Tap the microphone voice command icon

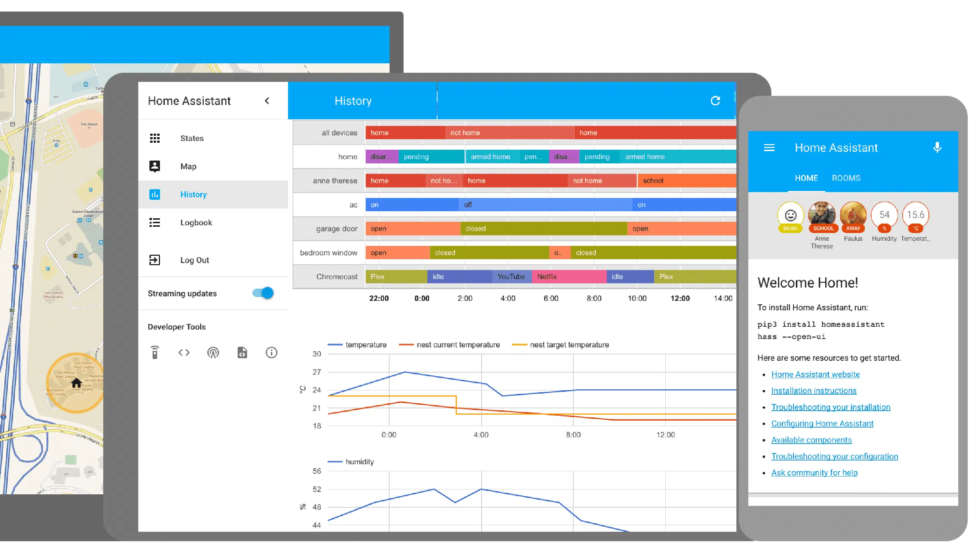tap(937, 148)
